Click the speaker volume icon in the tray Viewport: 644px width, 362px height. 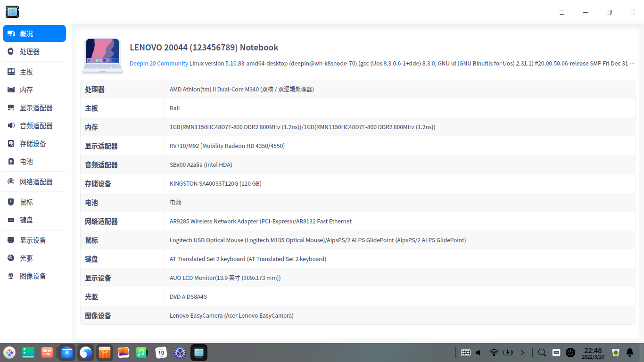click(x=479, y=353)
